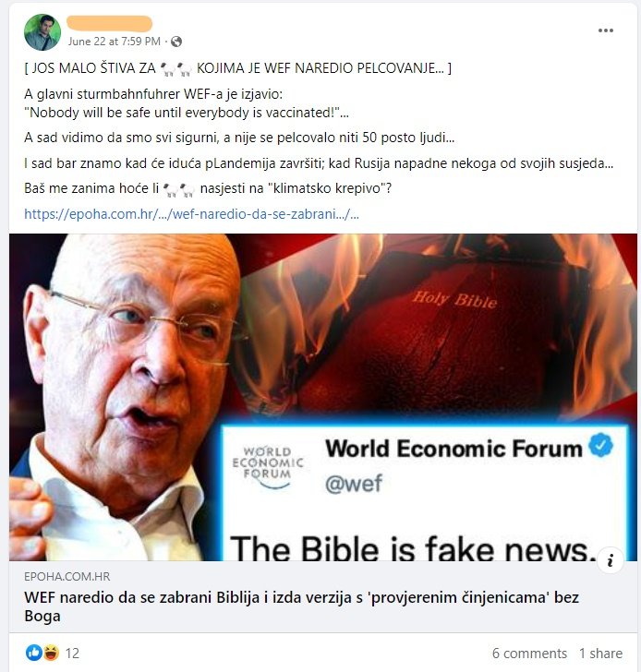
Task: Open the link preview image
Action: (323, 397)
